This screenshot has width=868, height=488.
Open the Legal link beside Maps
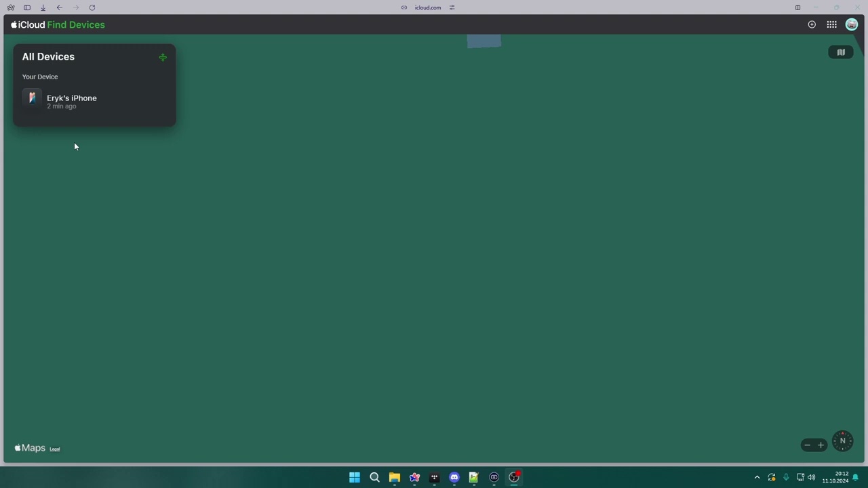pos(55,449)
